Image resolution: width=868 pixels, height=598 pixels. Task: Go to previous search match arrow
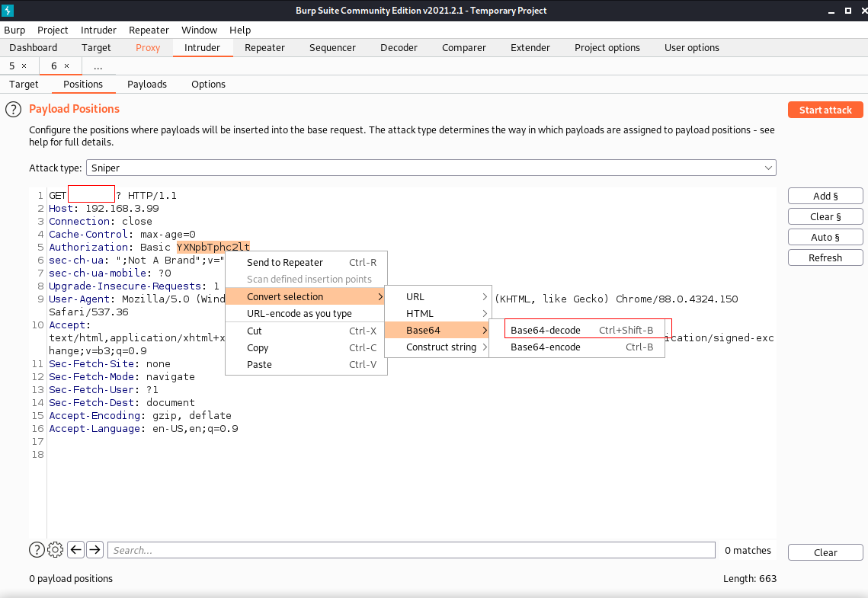[76, 550]
